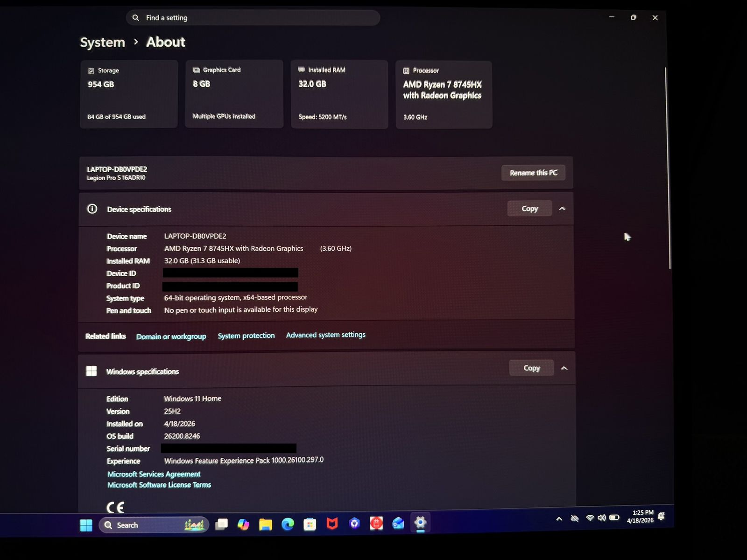Open Advanced system settings link
The width and height of the screenshot is (747, 560).
[325, 335]
